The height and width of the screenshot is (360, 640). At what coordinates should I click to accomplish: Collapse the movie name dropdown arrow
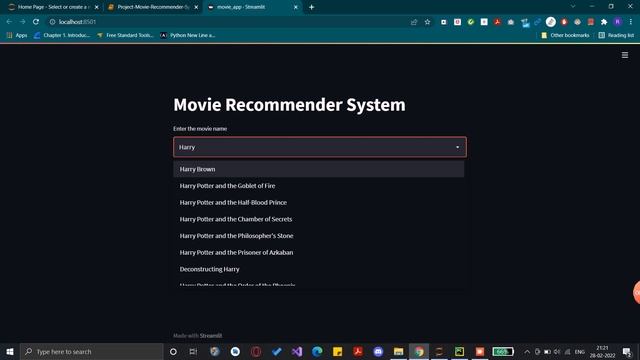[457, 147]
